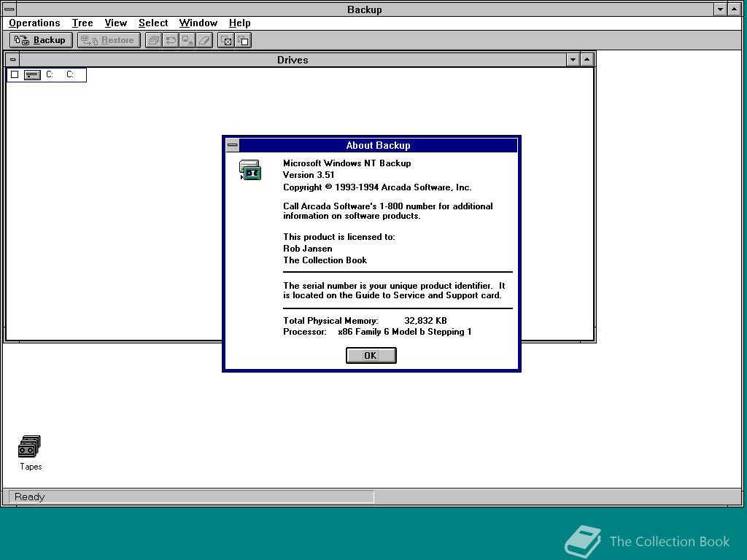Viewport: 747px width, 560px height.
Task: Click the eject tape toolbar icon
Action: pos(186,40)
